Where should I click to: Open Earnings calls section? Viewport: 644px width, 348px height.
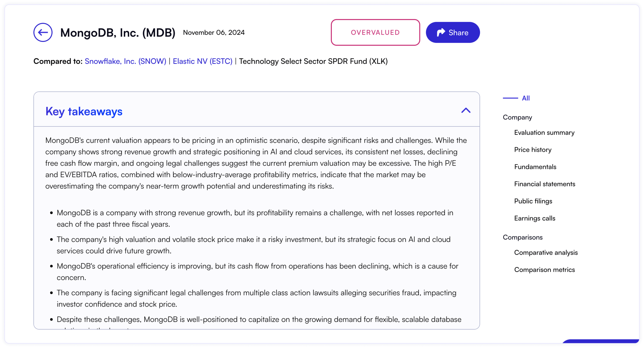coord(534,218)
